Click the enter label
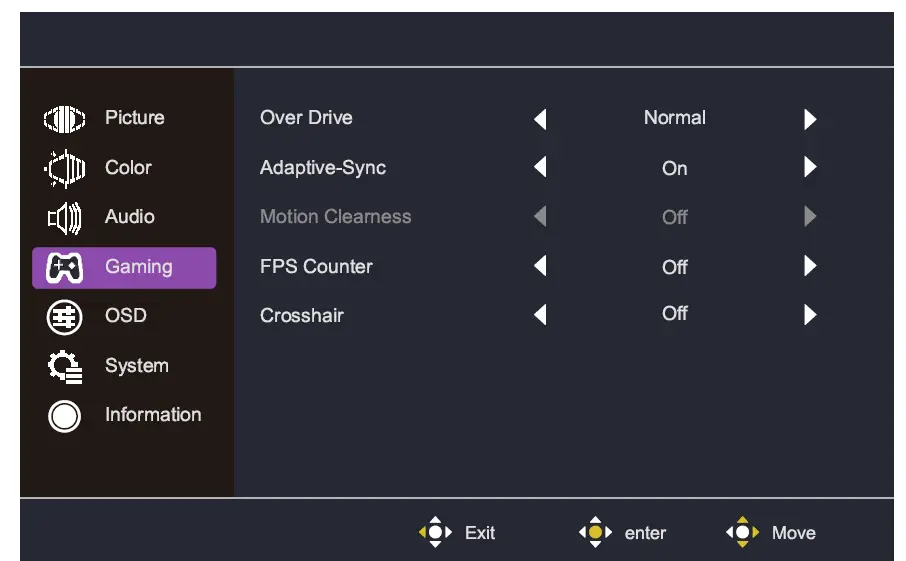906x561 pixels. 645,533
